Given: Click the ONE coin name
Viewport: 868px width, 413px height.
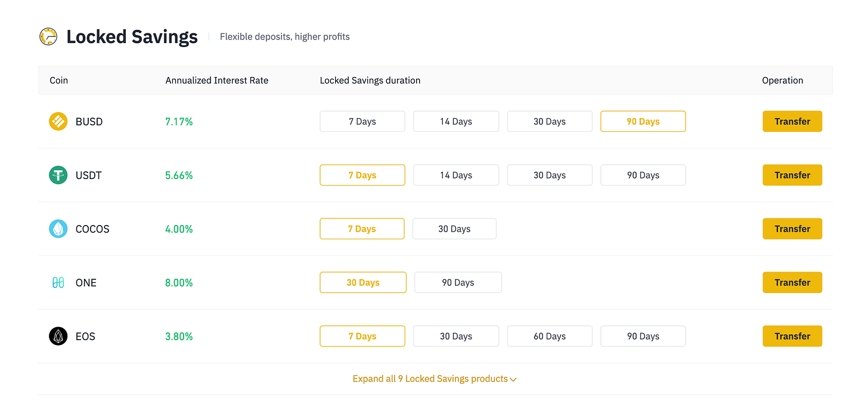Looking at the screenshot, I should pos(86,283).
